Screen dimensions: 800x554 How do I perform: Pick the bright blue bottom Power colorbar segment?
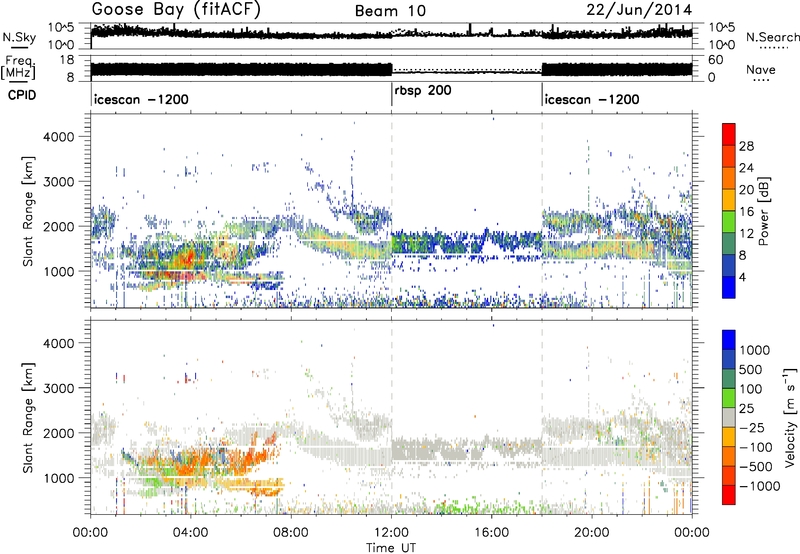pyautogui.click(x=729, y=287)
